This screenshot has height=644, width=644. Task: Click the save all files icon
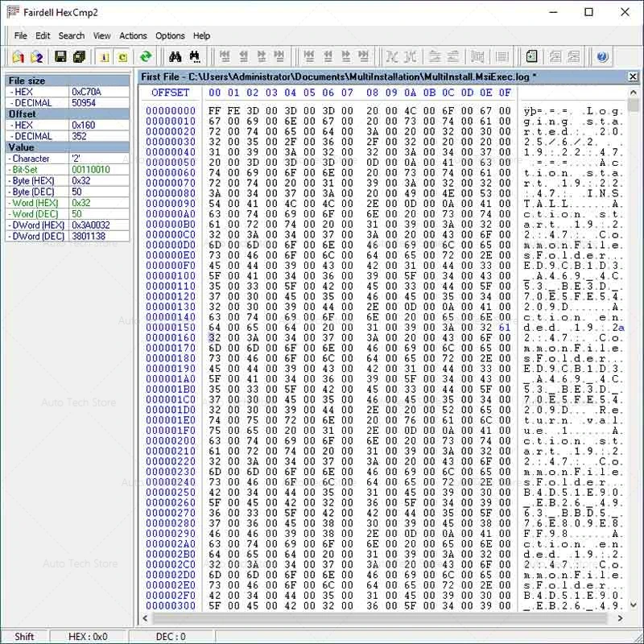(79, 56)
